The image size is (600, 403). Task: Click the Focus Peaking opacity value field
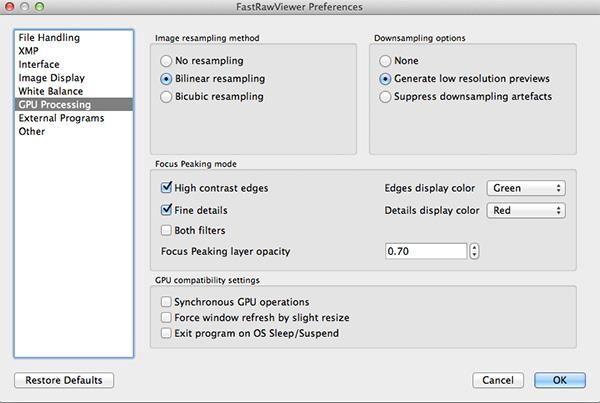(x=426, y=251)
